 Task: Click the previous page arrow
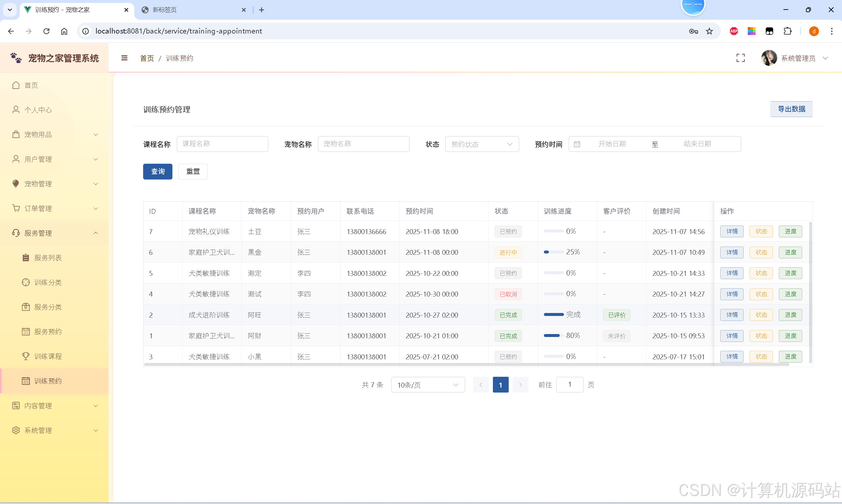pyautogui.click(x=481, y=385)
